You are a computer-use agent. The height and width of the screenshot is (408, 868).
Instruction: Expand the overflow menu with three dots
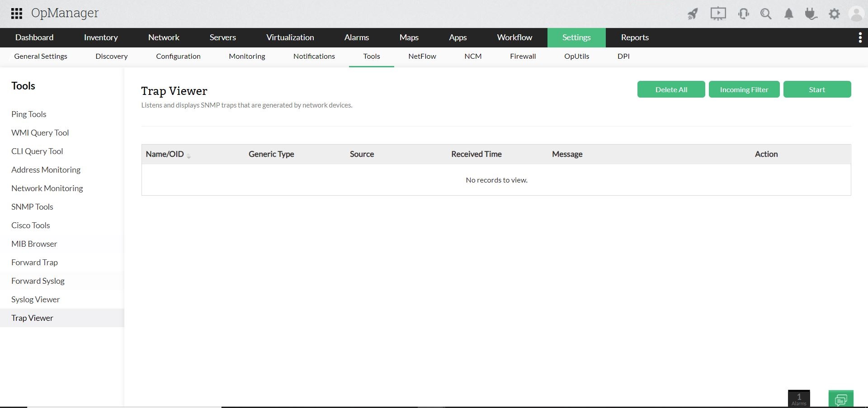[859, 38]
